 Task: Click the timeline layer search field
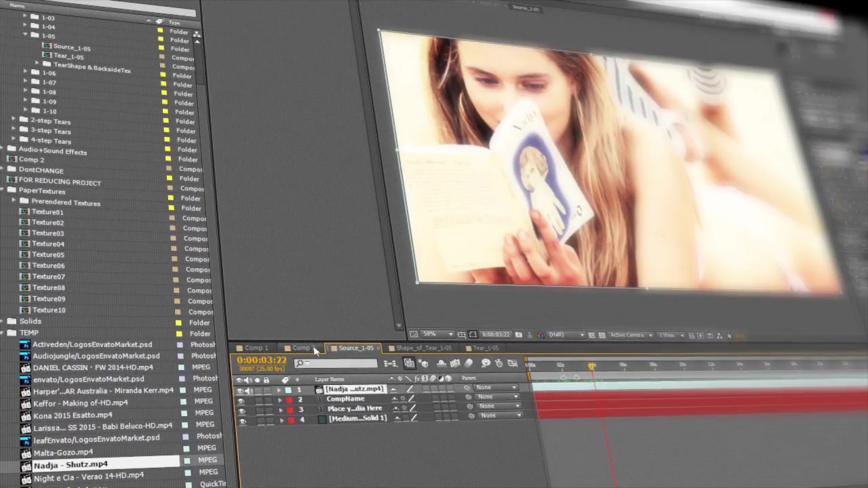pyautogui.click(x=336, y=364)
